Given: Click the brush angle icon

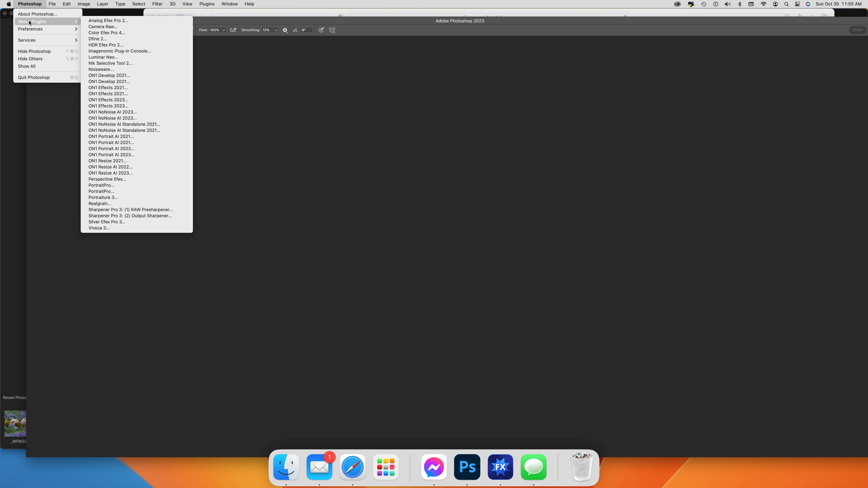Looking at the screenshot, I should pyautogui.click(x=295, y=30).
